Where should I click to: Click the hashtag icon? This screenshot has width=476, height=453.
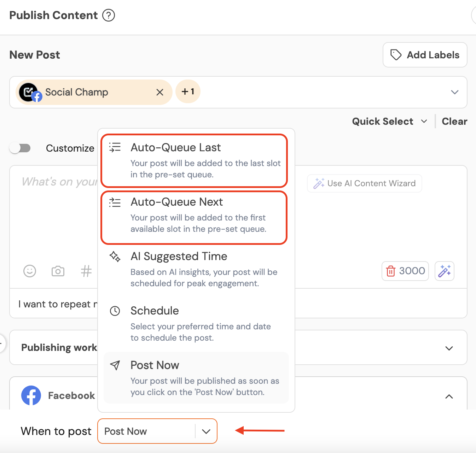[86, 271]
